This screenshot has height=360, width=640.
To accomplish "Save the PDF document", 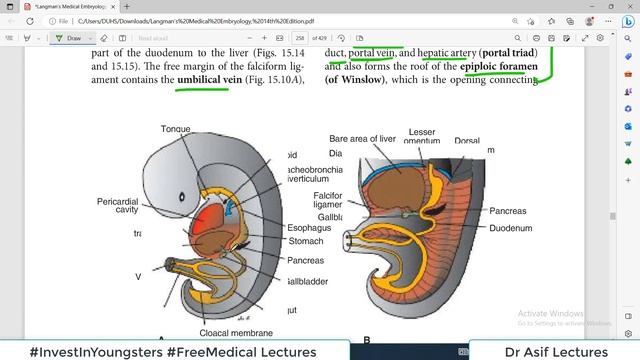I will coord(551,38).
